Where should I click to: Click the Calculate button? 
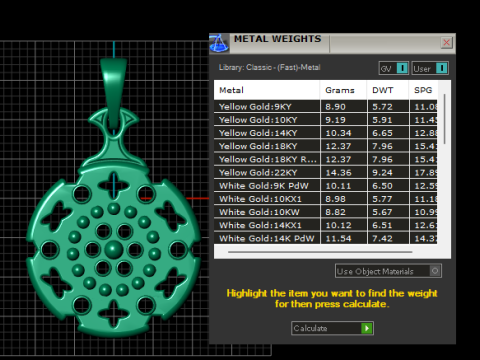tap(332, 328)
